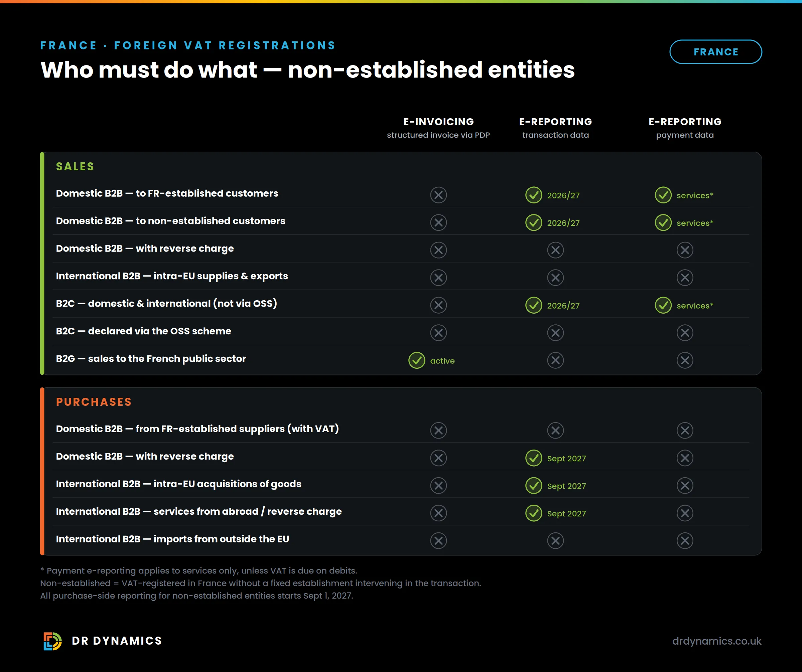Click the 'Non-established = VAT-registered in France' footnote
The height and width of the screenshot is (672, 802).
[260, 583]
